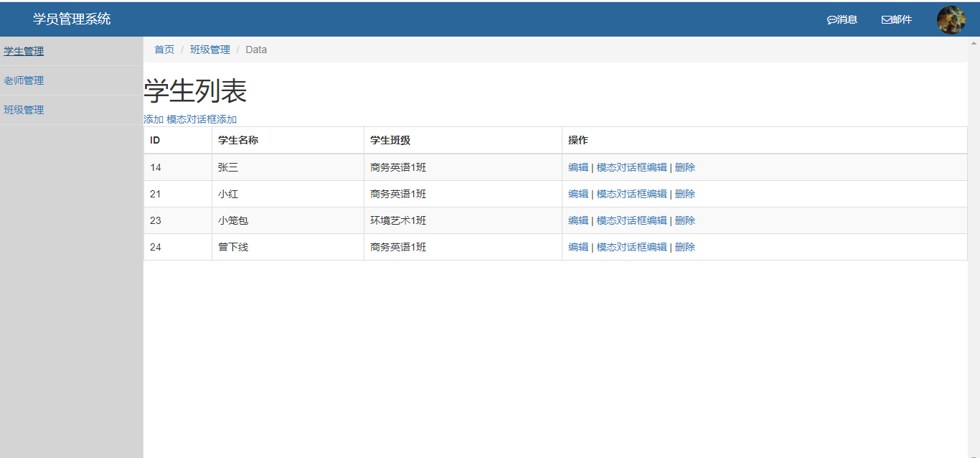Open 模态对话框编辑 for 曾下线

tap(632, 247)
